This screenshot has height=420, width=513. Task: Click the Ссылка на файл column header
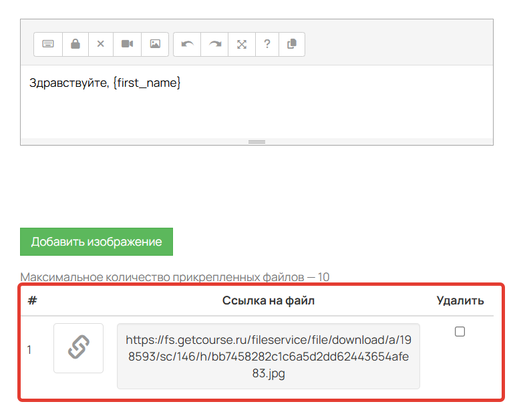pos(268,300)
